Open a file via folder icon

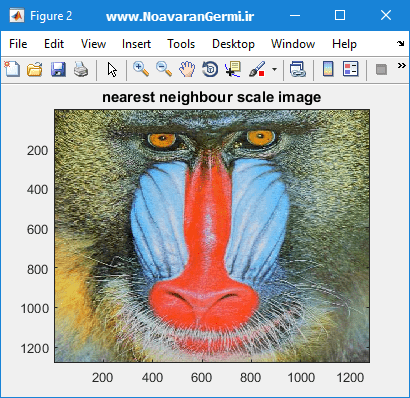34,69
